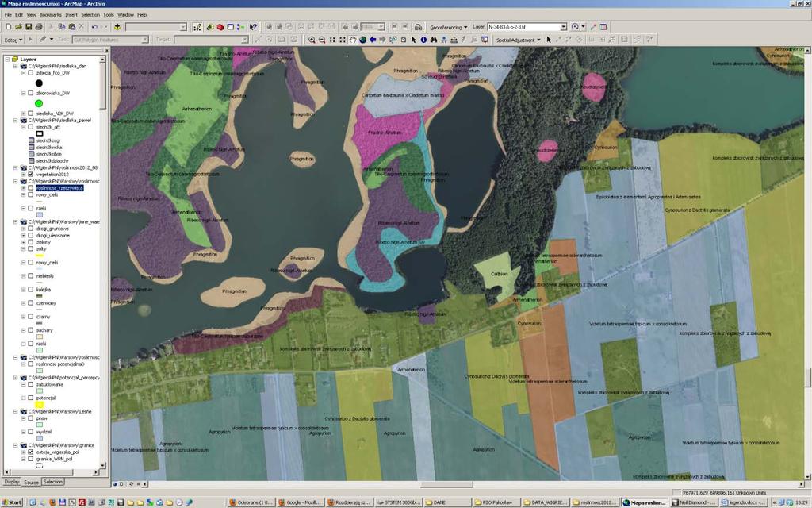Turn on the siedliska_N2K_DW layer
This screenshot has height=508, width=812.
point(31,114)
